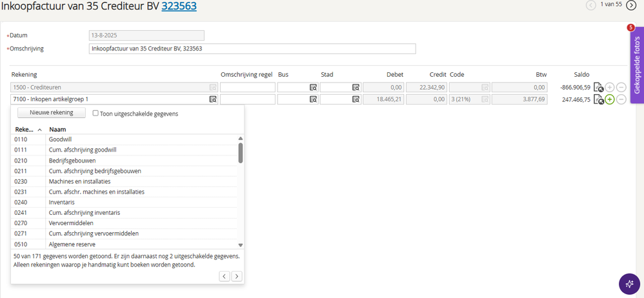Open document history icon beside saldo -866.906,59
This screenshot has height=298, width=644.
click(x=598, y=88)
